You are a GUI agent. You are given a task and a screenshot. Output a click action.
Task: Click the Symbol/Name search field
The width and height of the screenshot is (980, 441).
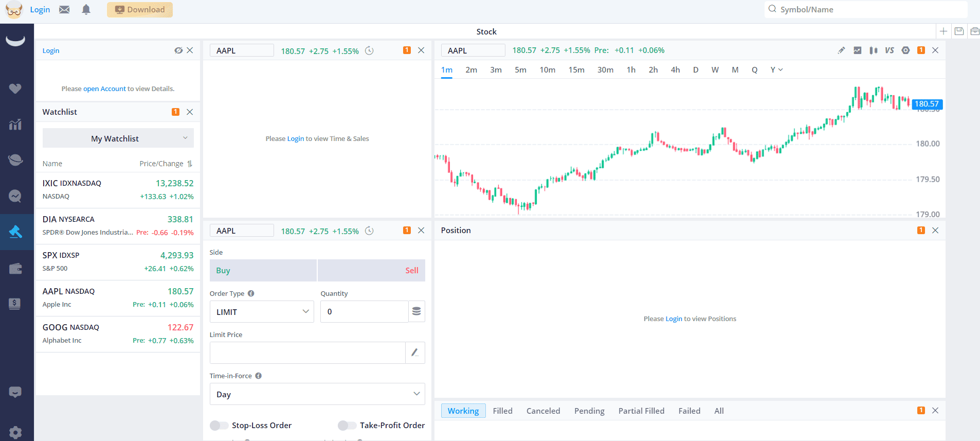click(x=866, y=9)
